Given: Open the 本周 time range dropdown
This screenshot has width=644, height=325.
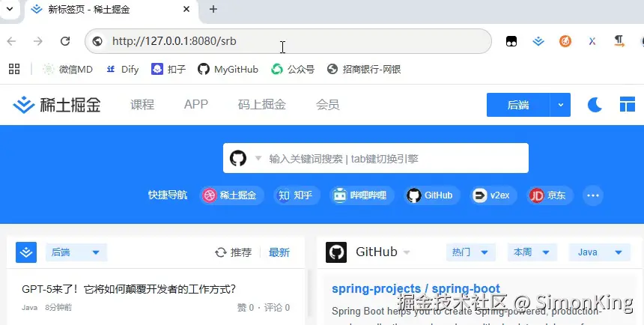Looking at the screenshot, I should 532,252.
